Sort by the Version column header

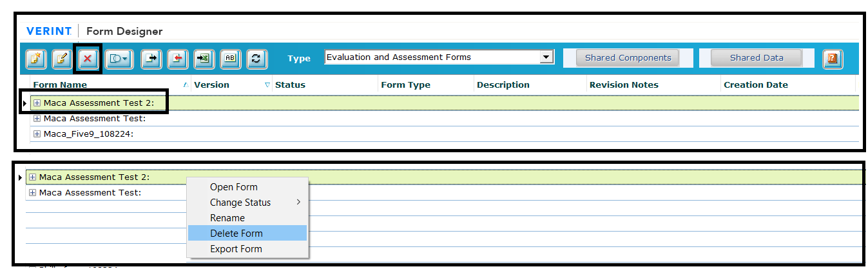pyautogui.click(x=211, y=85)
